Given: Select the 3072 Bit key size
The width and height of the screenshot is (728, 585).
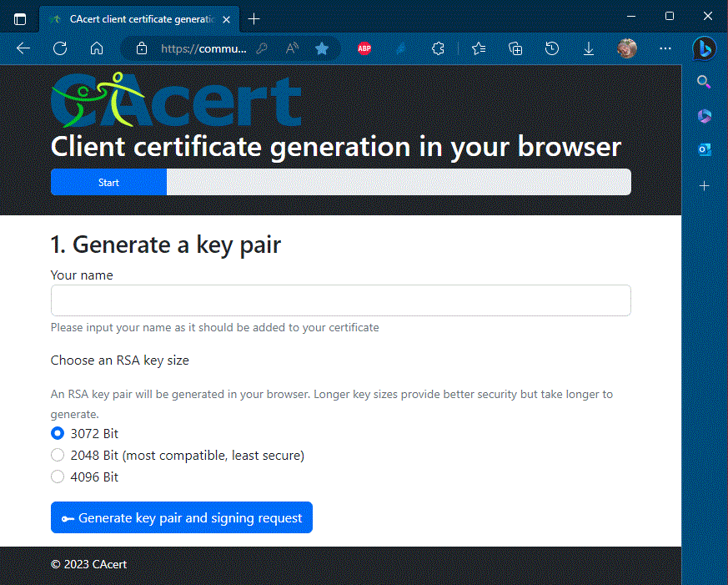Looking at the screenshot, I should tap(58, 433).
